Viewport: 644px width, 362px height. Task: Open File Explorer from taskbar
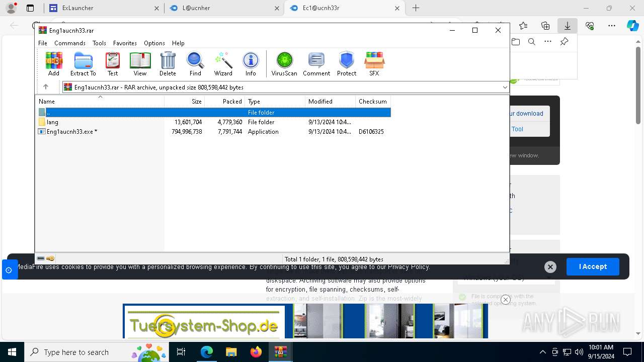231,352
